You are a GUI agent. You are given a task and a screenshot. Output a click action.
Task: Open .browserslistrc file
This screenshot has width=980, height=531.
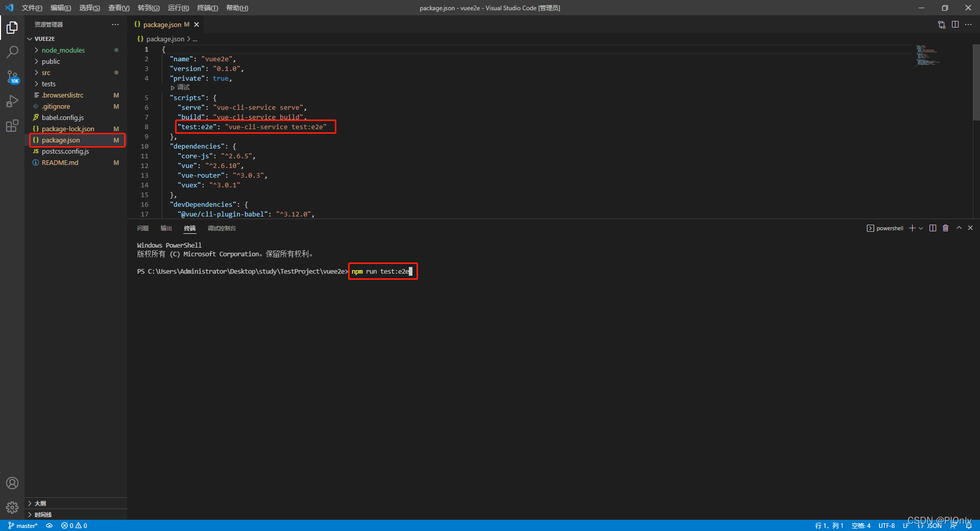coord(76,95)
